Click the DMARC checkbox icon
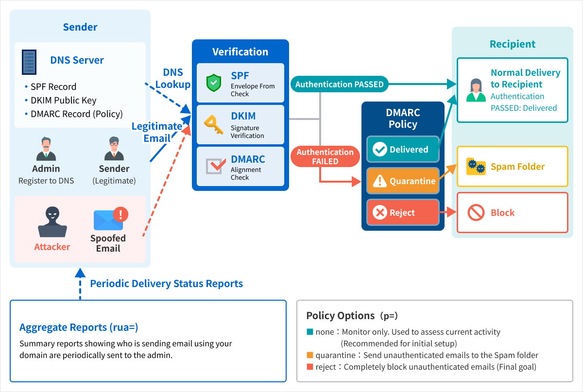This screenshot has width=583, height=392. (x=215, y=166)
